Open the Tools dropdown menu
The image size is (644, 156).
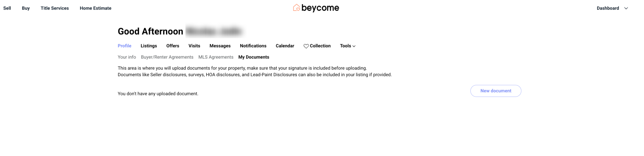[347, 46]
